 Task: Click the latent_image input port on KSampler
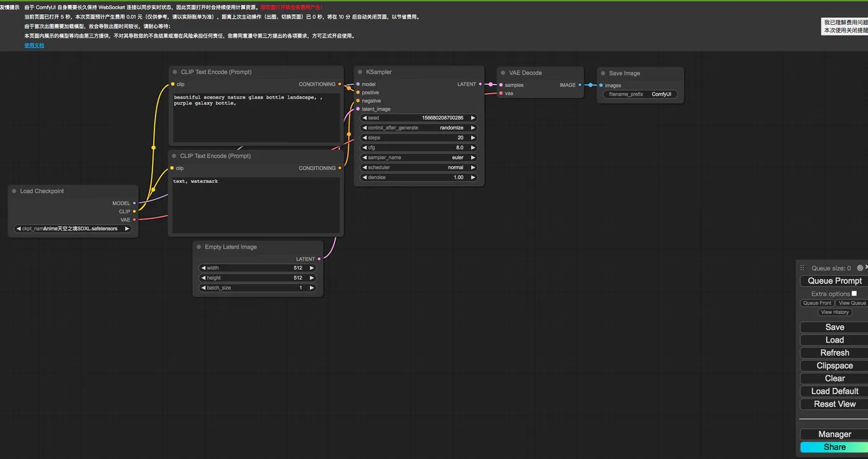coord(358,109)
